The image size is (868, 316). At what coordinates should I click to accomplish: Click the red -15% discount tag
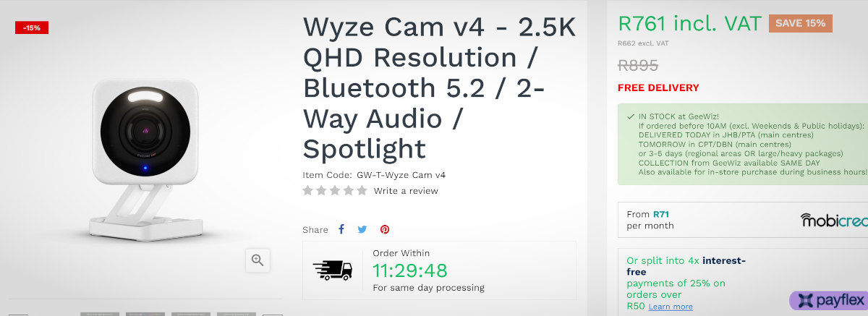pyautogui.click(x=32, y=27)
